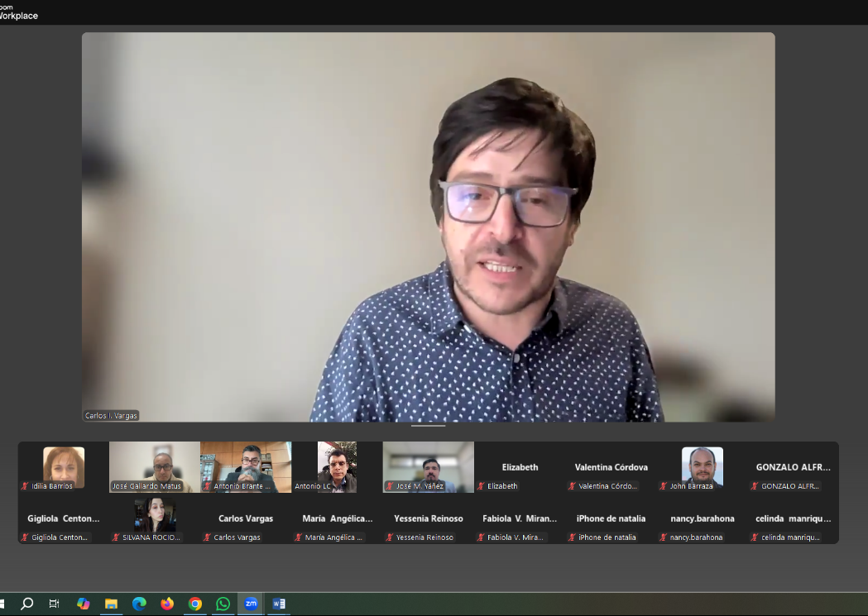Image resolution: width=868 pixels, height=616 pixels.
Task: Select José Gallardo Matus video thumbnail
Action: point(155,466)
